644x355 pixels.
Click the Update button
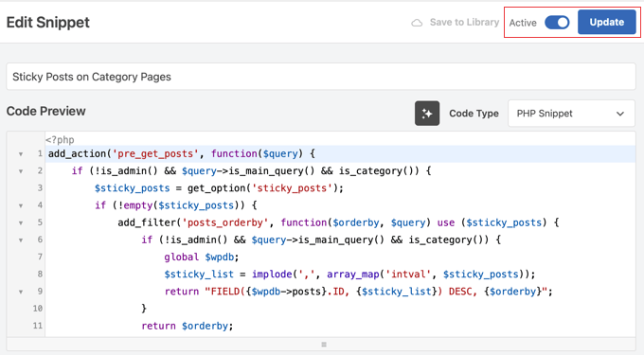tap(607, 22)
